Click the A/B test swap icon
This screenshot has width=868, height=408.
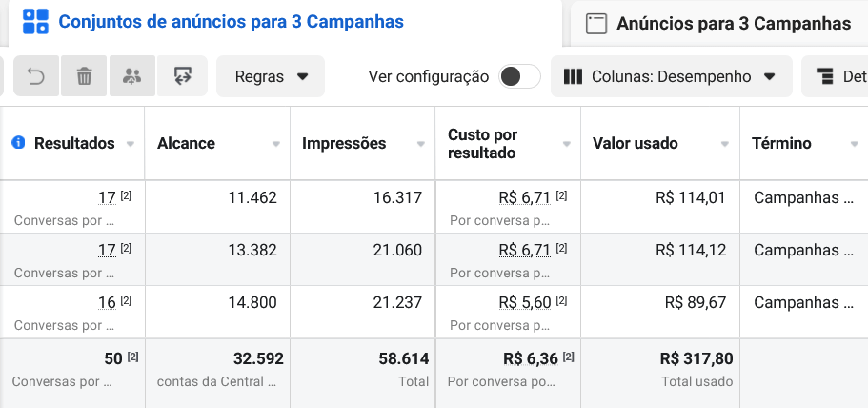point(182,76)
